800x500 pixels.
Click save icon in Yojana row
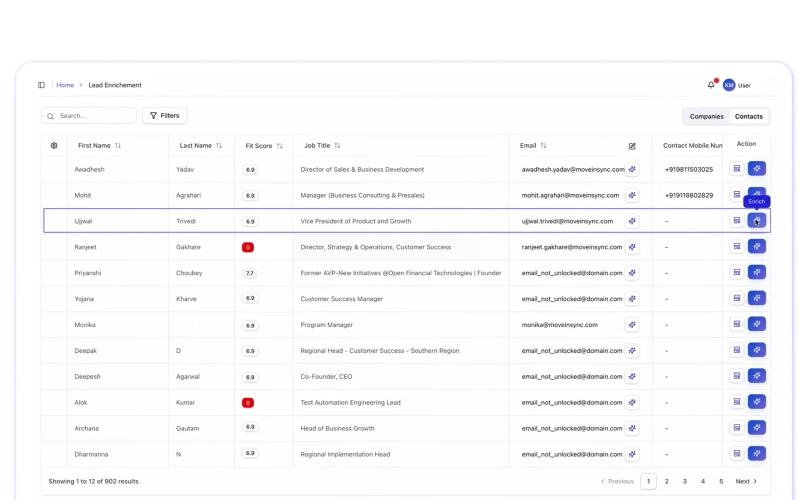(x=737, y=298)
